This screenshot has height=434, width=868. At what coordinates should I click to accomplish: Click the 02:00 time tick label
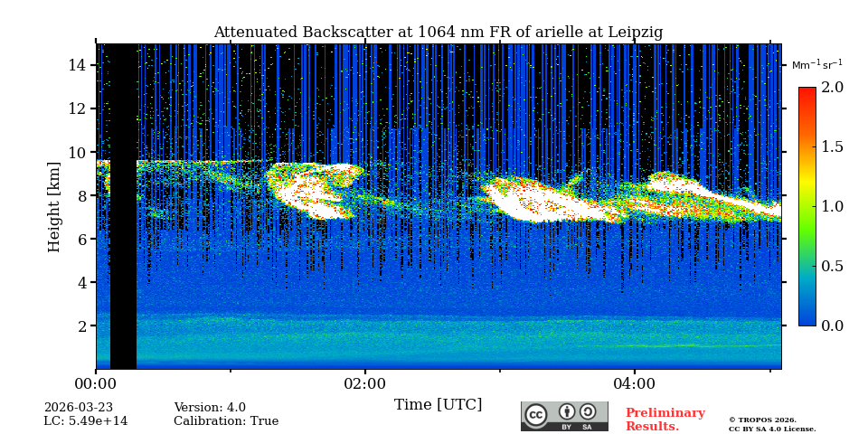[365, 384]
